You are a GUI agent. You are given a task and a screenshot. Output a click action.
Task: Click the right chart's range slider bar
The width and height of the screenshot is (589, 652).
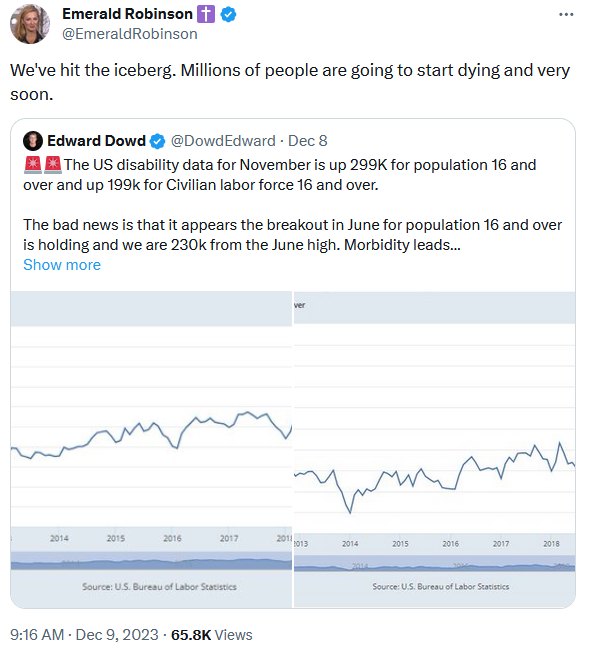pos(435,563)
